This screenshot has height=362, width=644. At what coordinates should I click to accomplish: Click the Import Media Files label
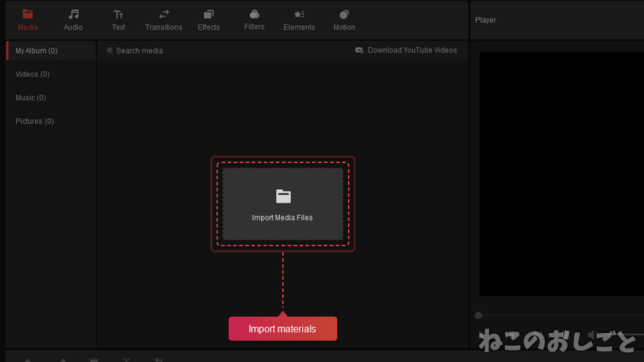pos(282,217)
